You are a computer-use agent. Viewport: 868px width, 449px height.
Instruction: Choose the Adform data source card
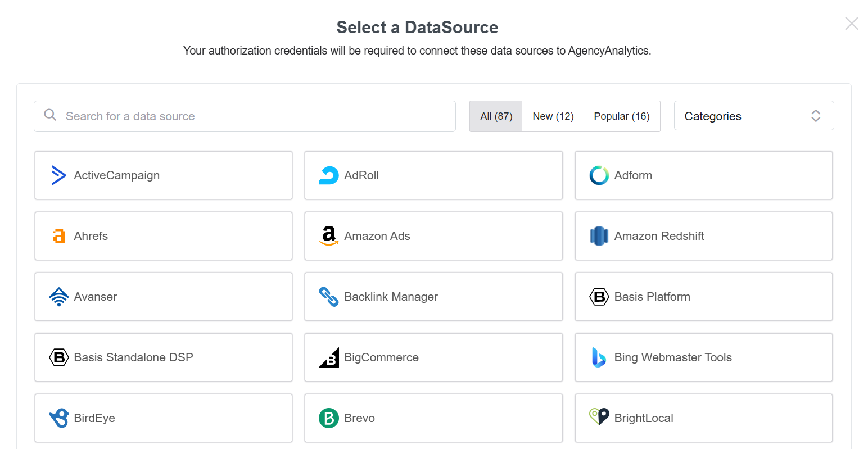pyautogui.click(x=704, y=175)
